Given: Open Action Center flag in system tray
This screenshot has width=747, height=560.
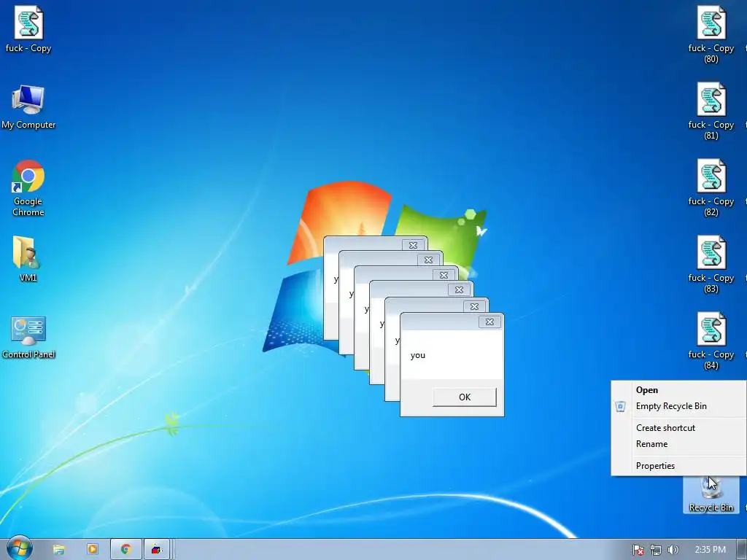Looking at the screenshot, I should pos(638,550).
